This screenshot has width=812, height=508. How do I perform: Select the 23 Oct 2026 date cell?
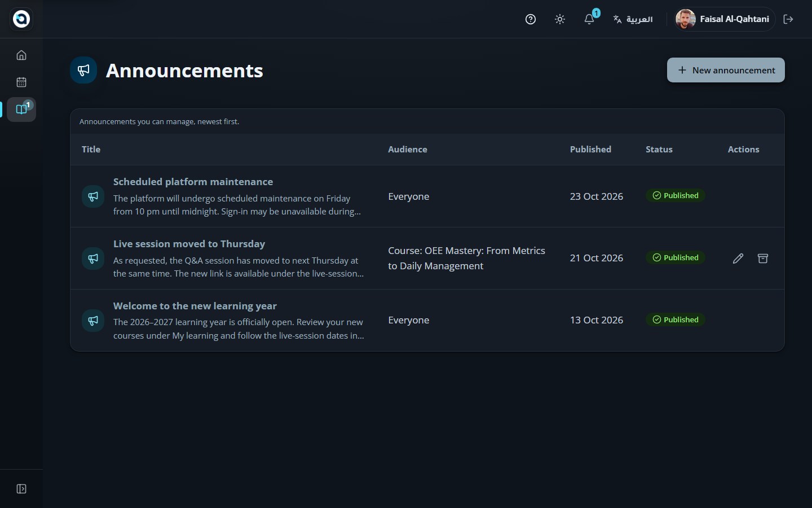[x=597, y=196]
